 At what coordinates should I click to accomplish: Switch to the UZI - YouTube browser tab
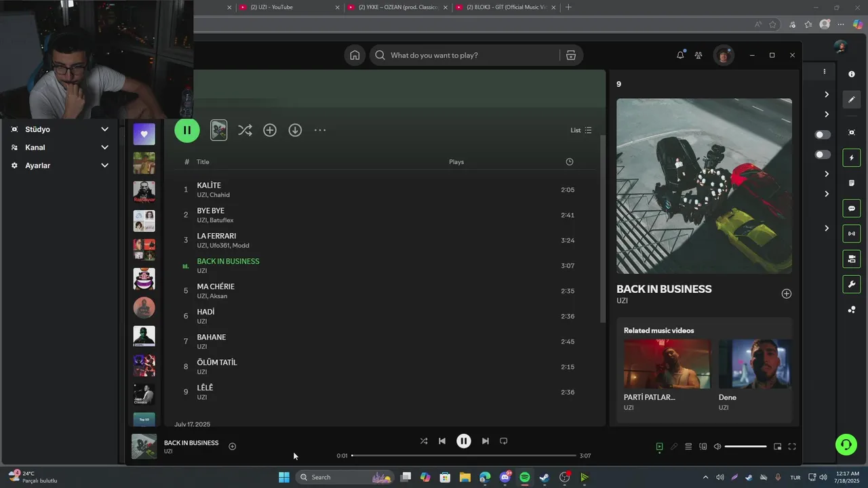(x=290, y=7)
